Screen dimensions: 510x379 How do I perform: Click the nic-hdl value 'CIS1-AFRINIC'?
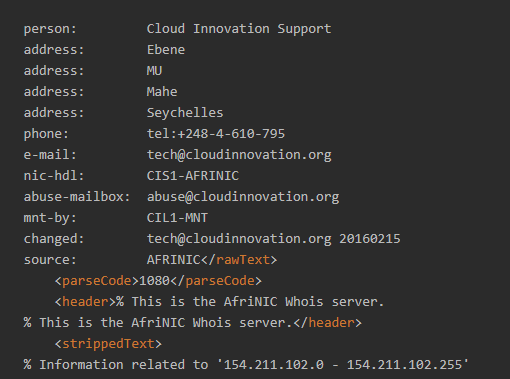pyautogui.click(x=193, y=176)
